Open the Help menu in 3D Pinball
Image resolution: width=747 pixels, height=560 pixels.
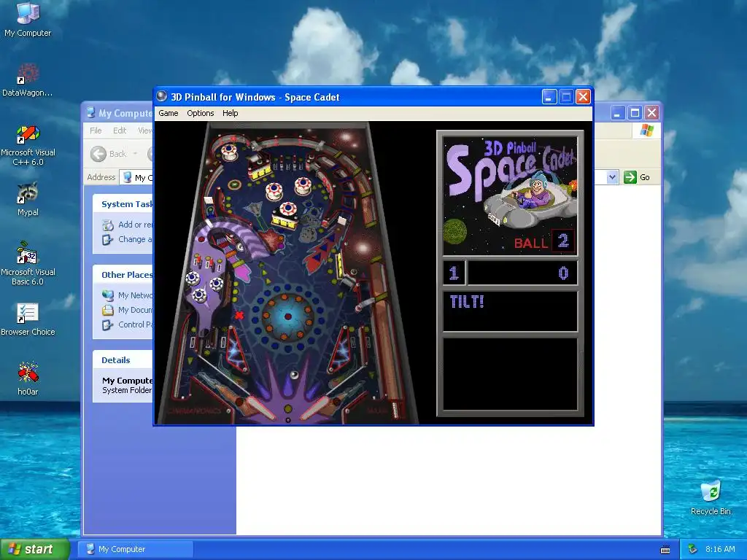[x=230, y=113]
